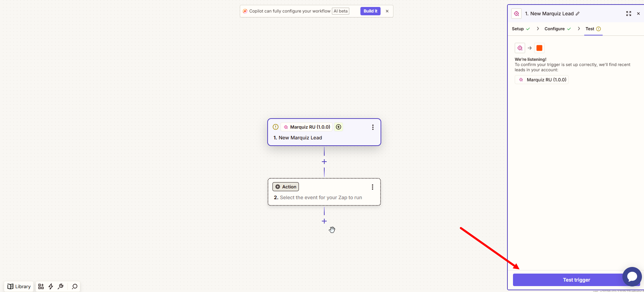Click the grid-plus icon in the bottom toolbar
644x292 pixels.
41,286
